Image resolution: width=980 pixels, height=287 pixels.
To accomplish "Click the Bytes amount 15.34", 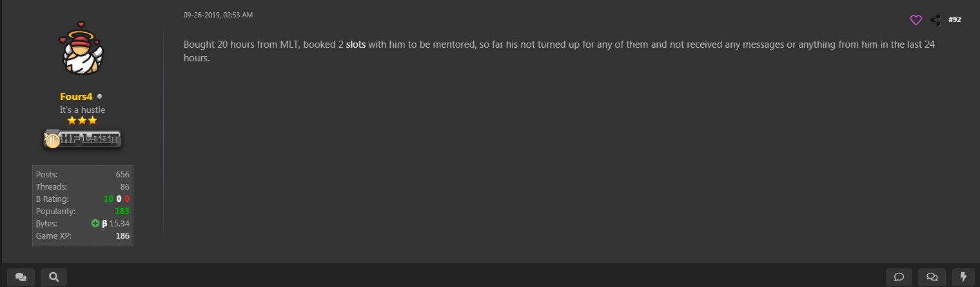I will coord(119,223).
